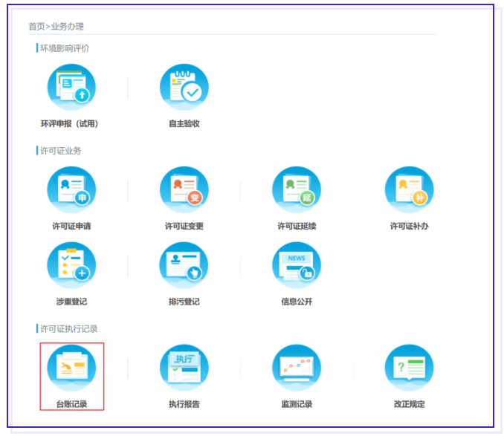This screenshot has height=436, width=504.
Task: Click the 许可证延续 icon
Action: (x=297, y=190)
